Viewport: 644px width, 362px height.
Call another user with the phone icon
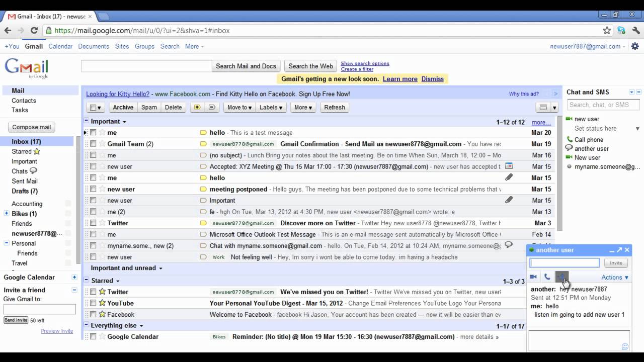(x=547, y=277)
